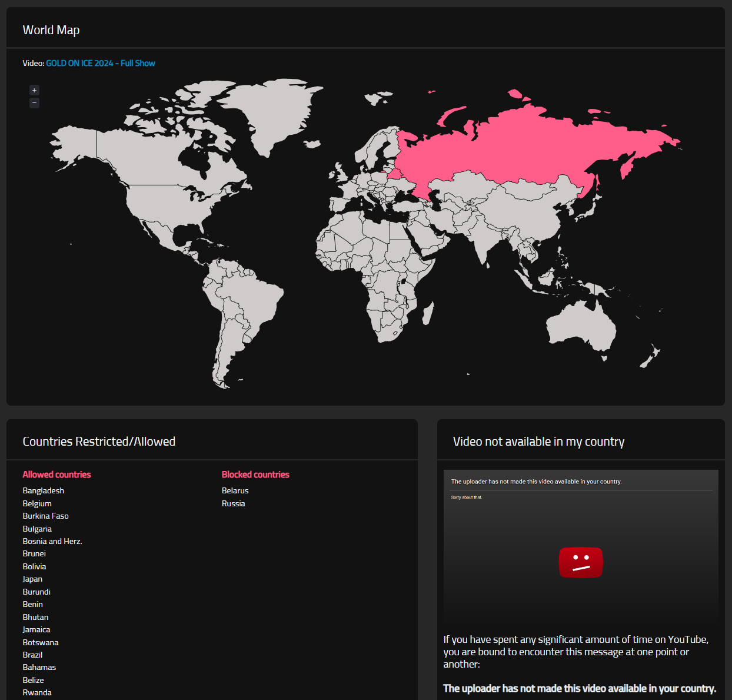Viewport: 732px width, 700px height.
Task: Open the GOLD ON ICE 2024 video link
Action: [x=101, y=63]
